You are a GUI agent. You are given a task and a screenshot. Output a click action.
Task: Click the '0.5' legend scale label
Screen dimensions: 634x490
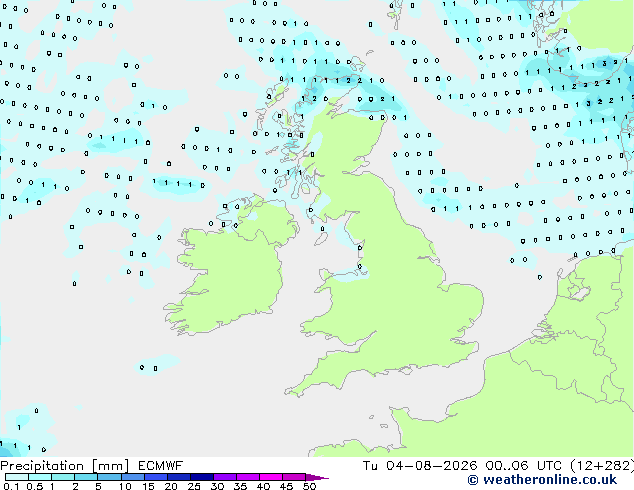tap(34, 486)
